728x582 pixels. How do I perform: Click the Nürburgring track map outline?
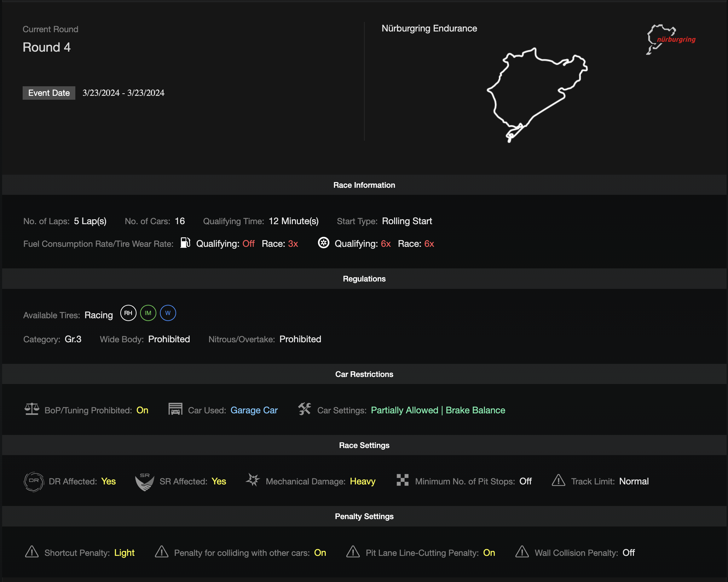click(x=537, y=95)
